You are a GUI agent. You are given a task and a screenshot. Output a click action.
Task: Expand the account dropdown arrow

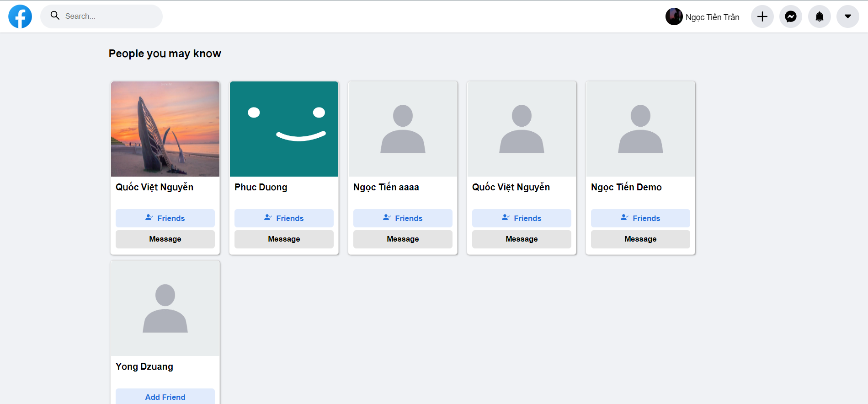click(848, 16)
